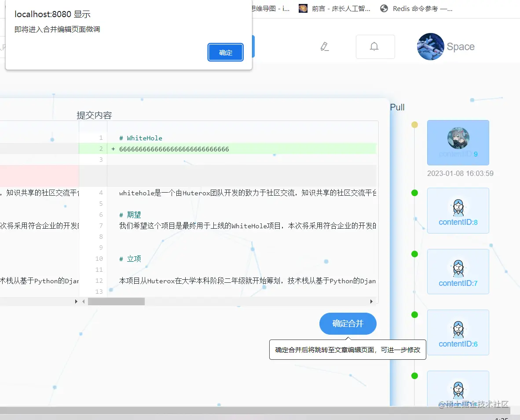The height and width of the screenshot is (420, 520).
Task: Click the horizontal scrollbar under the diff view
Action: [117, 301]
